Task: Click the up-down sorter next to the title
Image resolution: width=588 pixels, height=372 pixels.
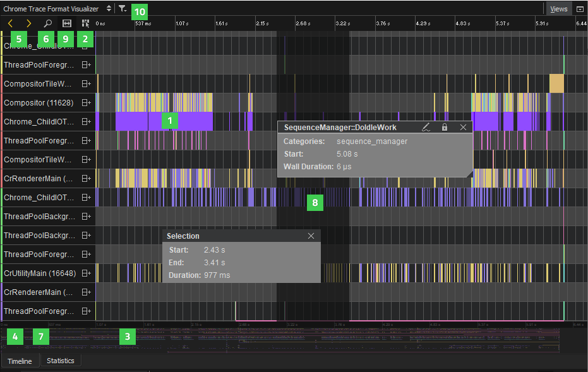Action: [107, 9]
